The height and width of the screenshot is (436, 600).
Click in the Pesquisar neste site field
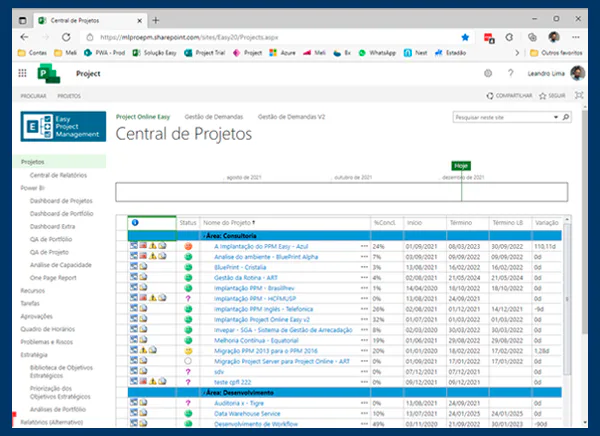tap(502, 117)
